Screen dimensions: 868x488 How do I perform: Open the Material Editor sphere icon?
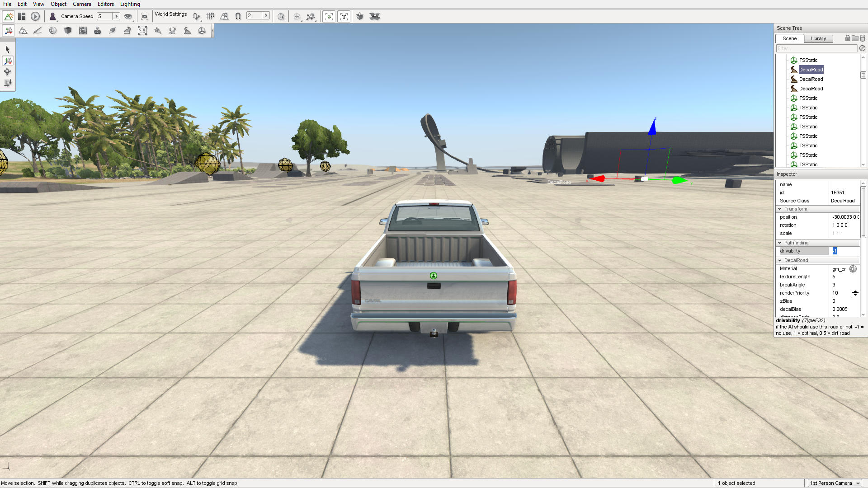click(53, 31)
